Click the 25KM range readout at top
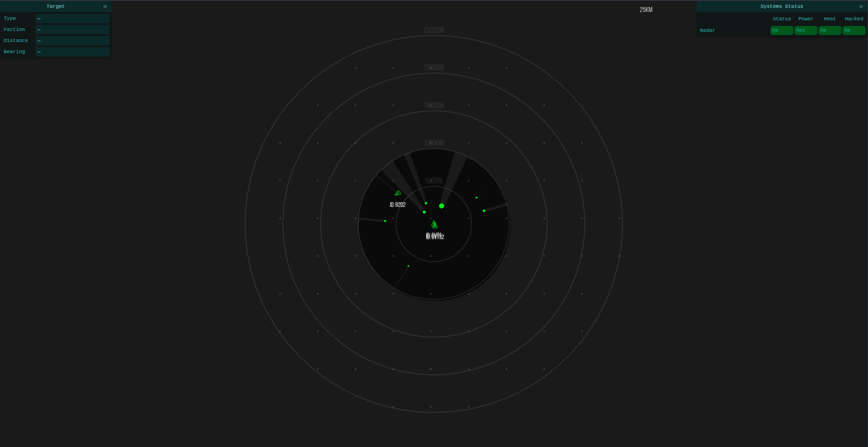 pos(646,9)
